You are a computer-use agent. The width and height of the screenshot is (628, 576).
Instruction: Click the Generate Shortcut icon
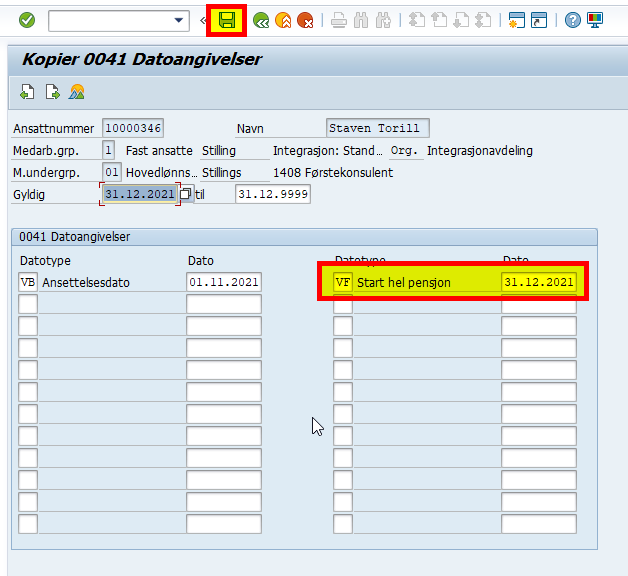pos(539,20)
